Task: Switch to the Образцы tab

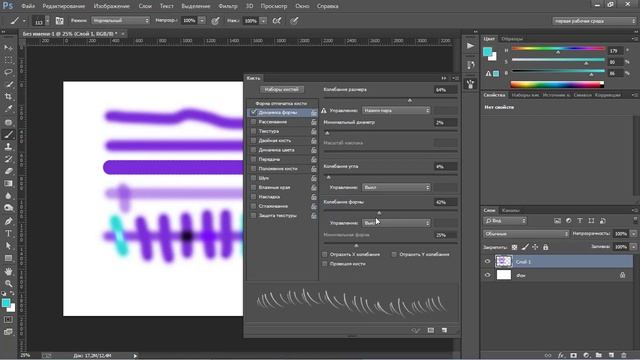Action: tap(512, 39)
